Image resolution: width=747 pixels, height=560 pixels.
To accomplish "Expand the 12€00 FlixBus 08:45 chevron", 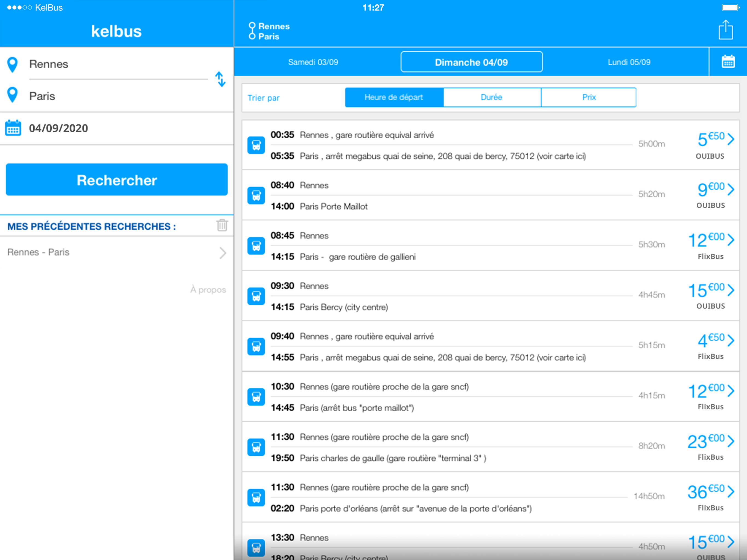I will tap(731, 240).
